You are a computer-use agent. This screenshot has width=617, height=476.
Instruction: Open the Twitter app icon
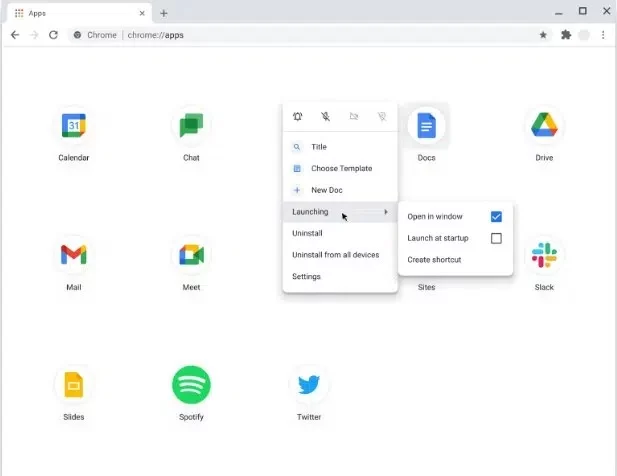pos(309,384)
